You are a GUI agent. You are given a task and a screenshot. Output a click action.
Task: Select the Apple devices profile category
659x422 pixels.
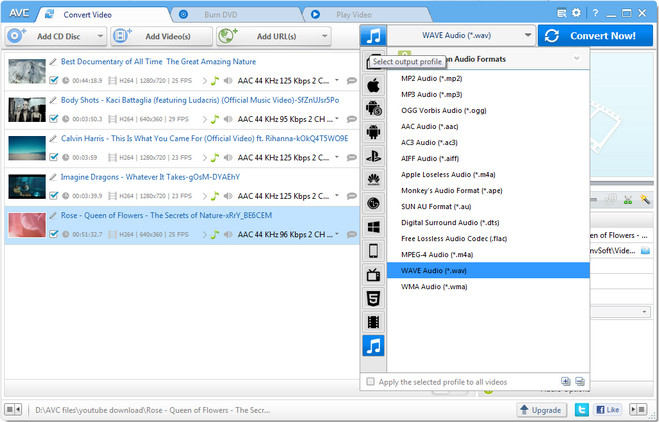(373, 86)
